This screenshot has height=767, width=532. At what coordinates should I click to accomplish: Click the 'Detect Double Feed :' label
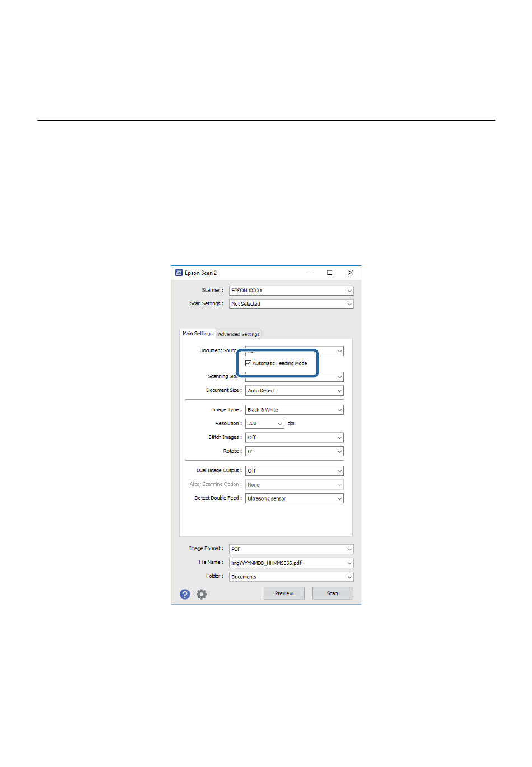coord(218,498)
